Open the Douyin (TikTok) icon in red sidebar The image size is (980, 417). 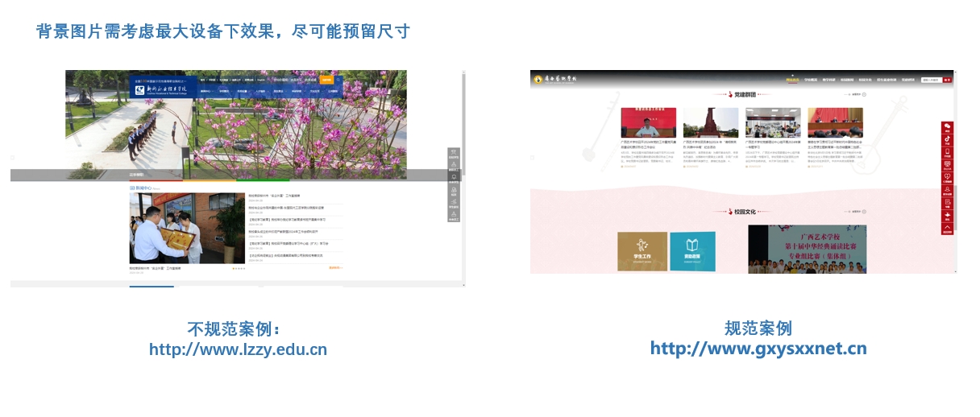pos(947,140)
